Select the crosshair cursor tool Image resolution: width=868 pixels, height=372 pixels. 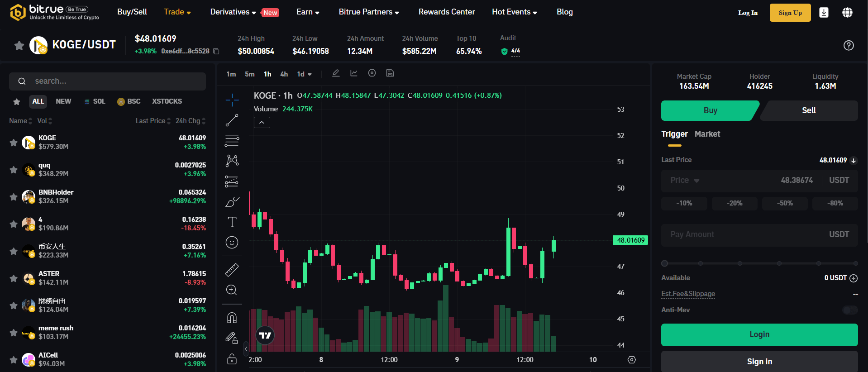[232, 100]
